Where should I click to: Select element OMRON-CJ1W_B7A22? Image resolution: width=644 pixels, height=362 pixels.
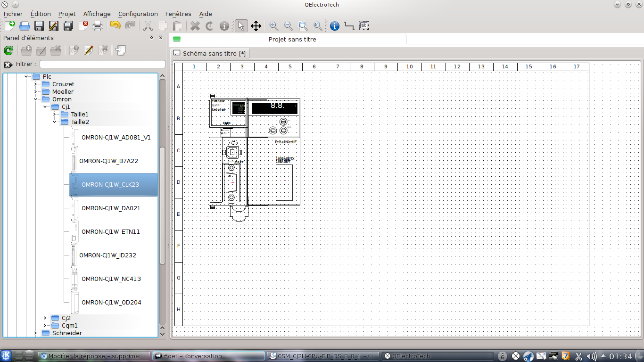pos(108,161)
